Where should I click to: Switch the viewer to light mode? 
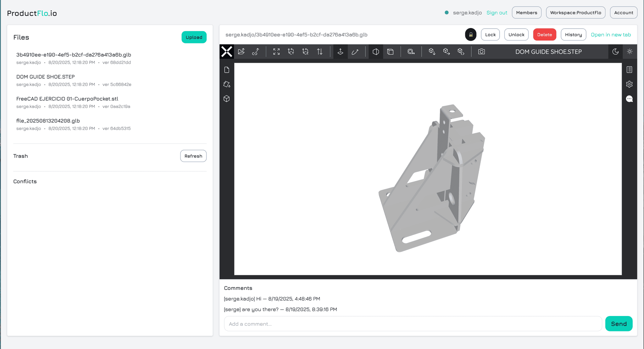tap(630, 52)
